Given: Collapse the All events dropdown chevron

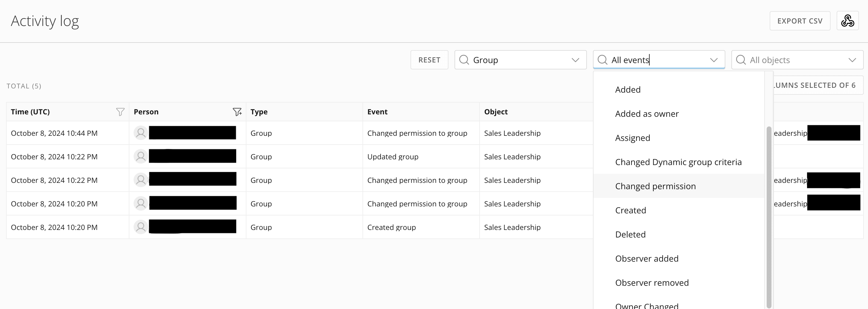Looking at the screenshot, I should point(714,60).
